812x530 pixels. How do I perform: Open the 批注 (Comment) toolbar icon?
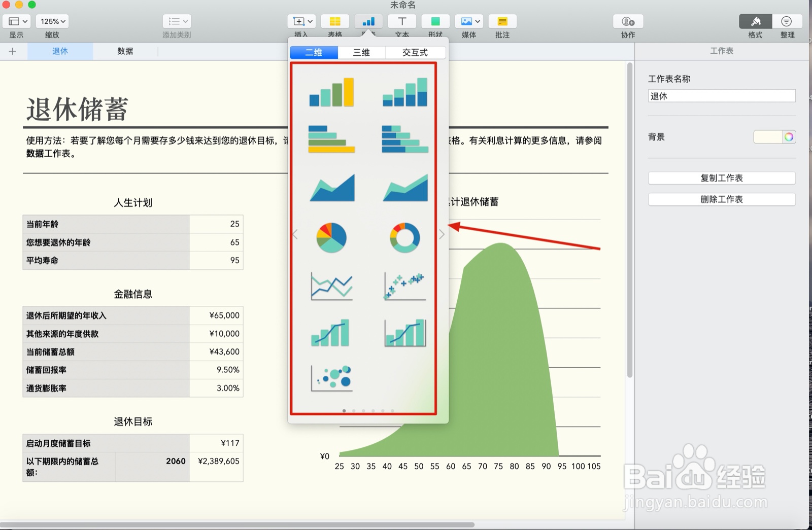point(502,21)
